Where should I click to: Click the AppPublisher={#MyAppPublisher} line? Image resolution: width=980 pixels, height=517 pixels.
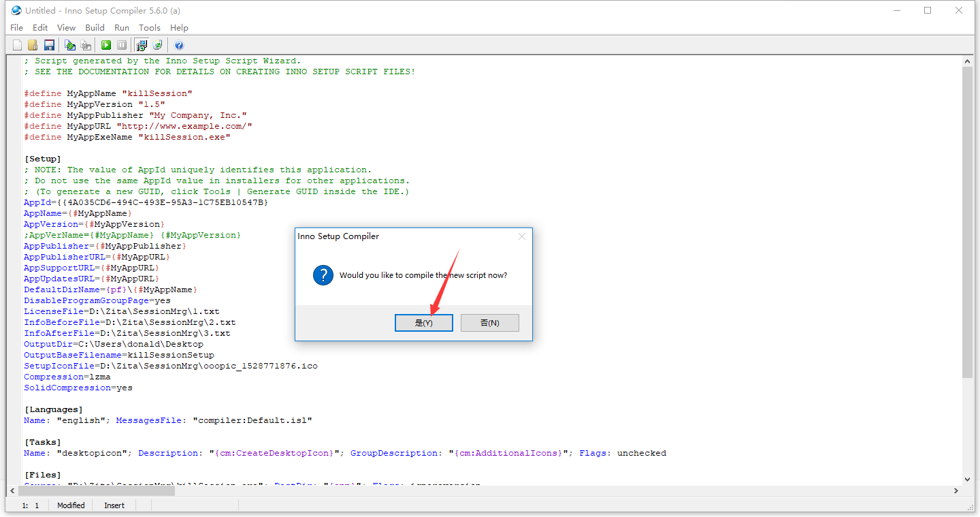105,246
